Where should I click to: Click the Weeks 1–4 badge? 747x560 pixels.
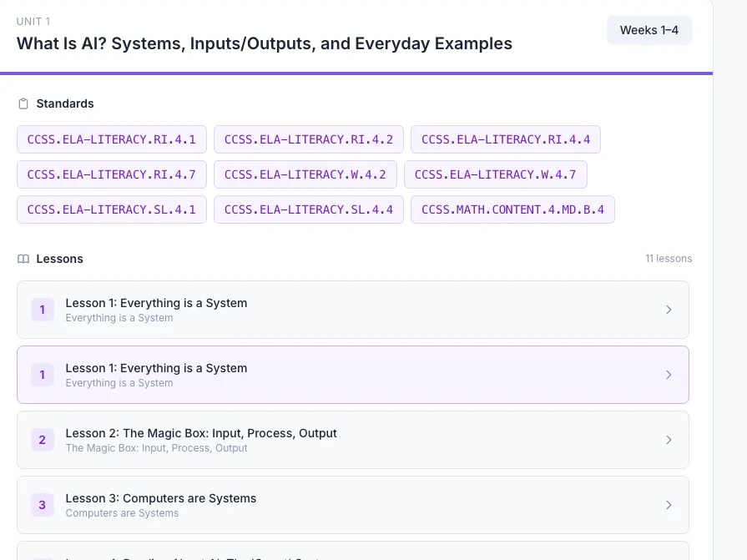coord(649,30)
